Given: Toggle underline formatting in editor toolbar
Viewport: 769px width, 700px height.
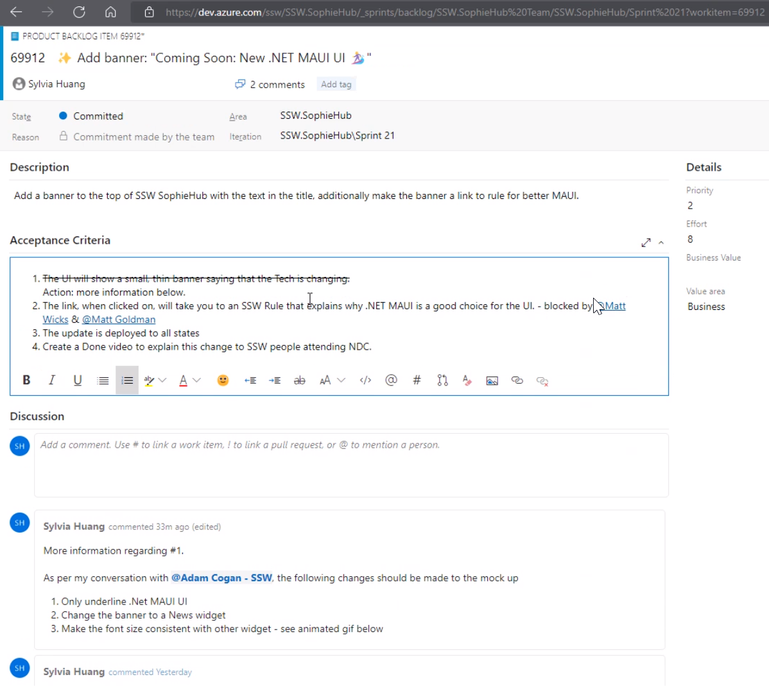Looking at the screenshot, I should (78, 380).
